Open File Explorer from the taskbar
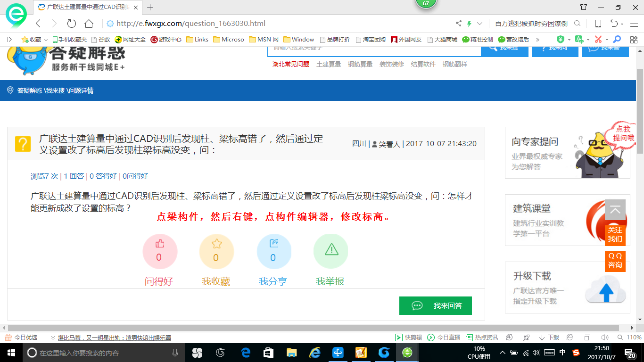Screen dimensions: 644x362 pyautogui.click(x=292, y=353)
